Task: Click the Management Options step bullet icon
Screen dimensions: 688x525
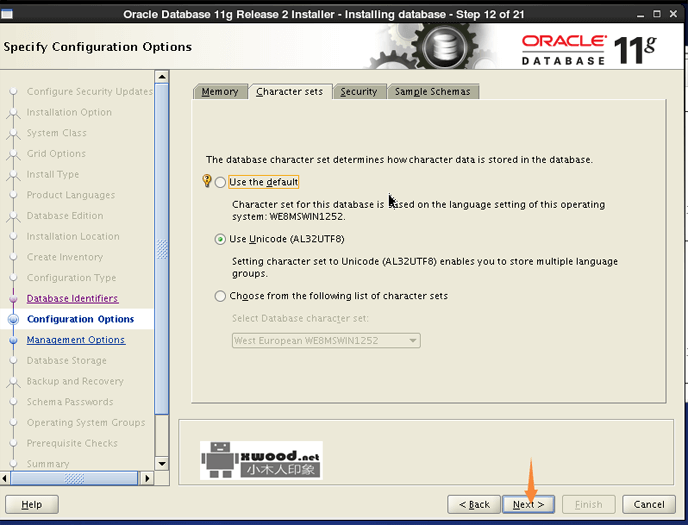Action: tap(13, 340)
